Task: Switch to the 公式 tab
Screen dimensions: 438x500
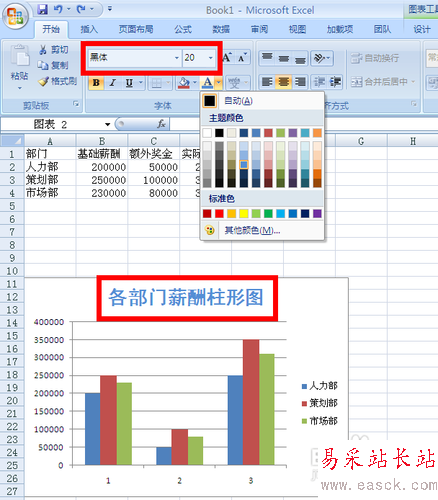Action: point(183,29)
